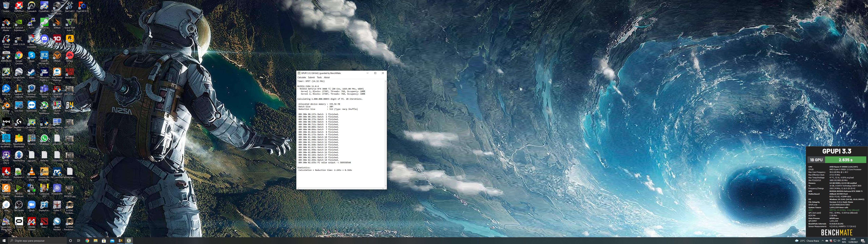The height and width of the screenshot is (244, 868).
Task: Select the Steam desktop icon
Action: tap(31, 73)
